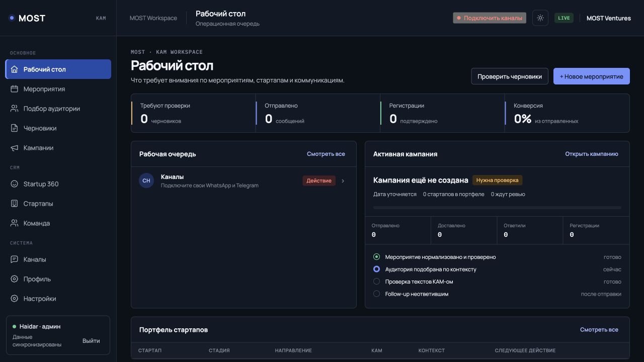Open Мероприятия in the sidebar menu
The image size is (644, 362).
[58, 89]
